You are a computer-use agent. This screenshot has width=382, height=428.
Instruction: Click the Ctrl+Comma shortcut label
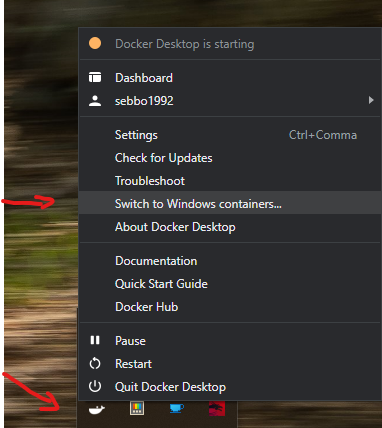click(x=323, y=135)
